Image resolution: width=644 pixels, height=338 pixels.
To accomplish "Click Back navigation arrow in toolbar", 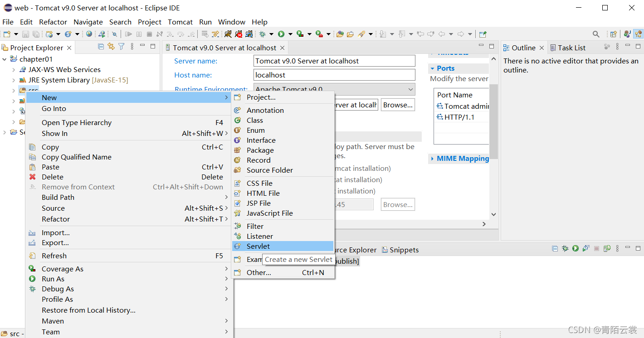I will [441, 34].
